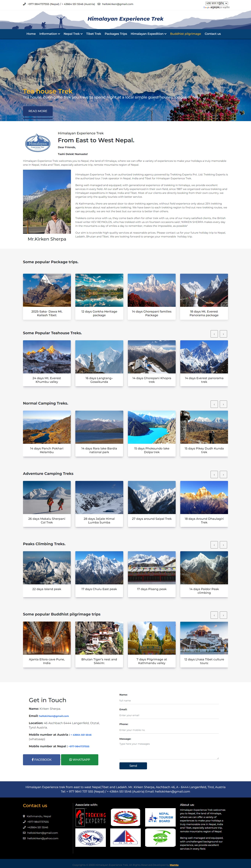Click the TAAN green association logo
The height and width of the screenshot is (868, 251).
[160, 838]
